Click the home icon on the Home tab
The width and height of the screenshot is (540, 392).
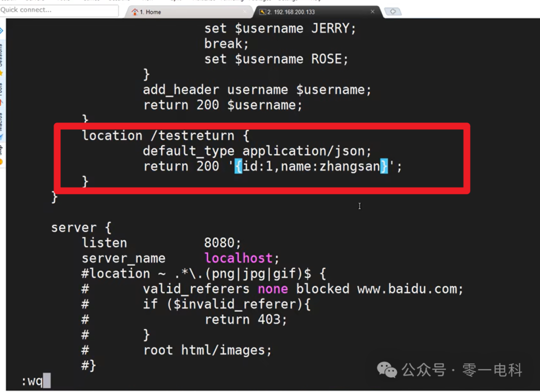(135, 11)
